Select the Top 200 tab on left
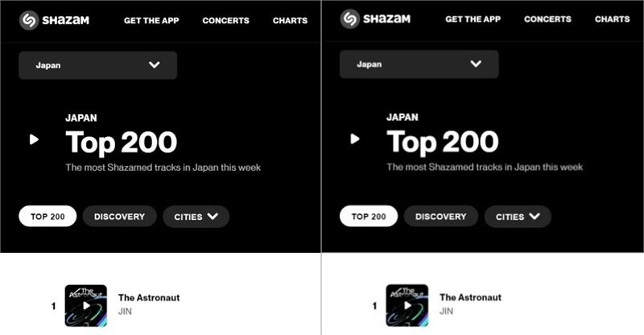Screen dimensions: 644x335 click(47, 217)
